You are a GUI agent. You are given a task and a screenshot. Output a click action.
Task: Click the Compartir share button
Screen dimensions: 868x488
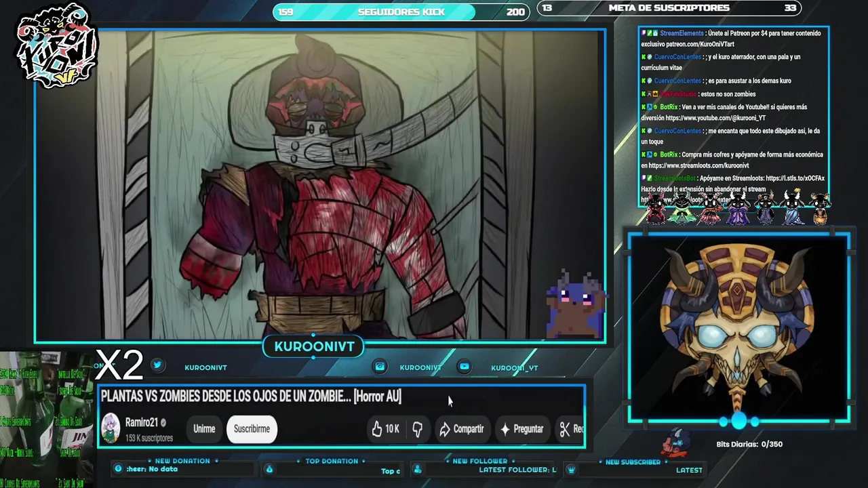pos(462,429)
